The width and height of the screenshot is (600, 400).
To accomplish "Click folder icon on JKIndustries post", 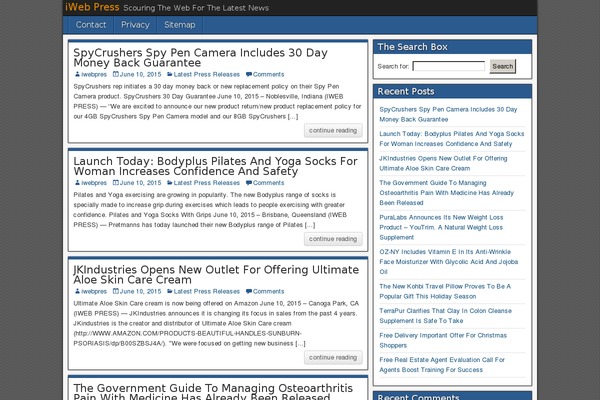I will pyautogui.click(x=170, y=291).
